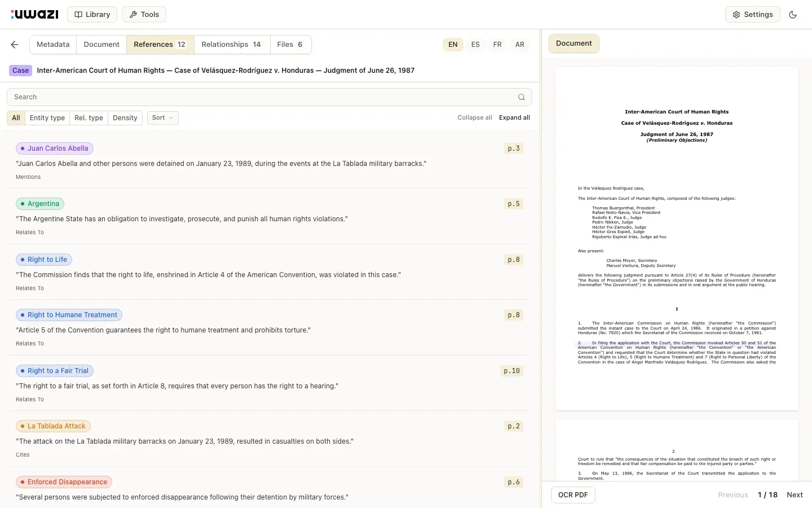
Task: Click the uwazi logo
Action: click(x=35, y=15)
